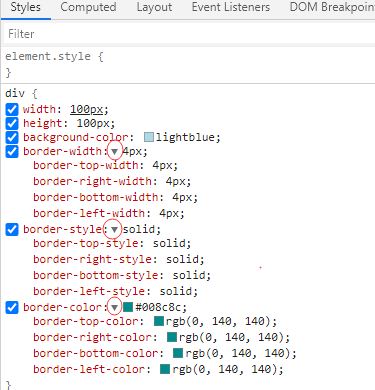Switch to the Styles tab

click(x=25, y=8)
